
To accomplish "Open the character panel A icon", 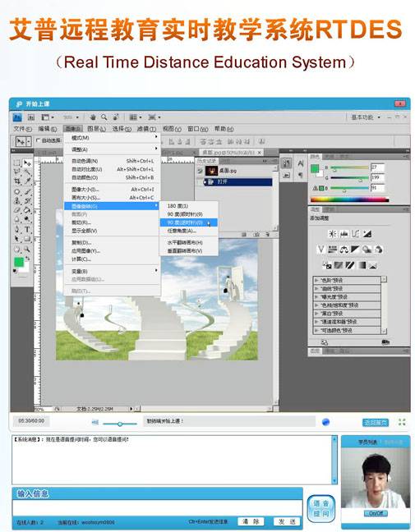I will point(301,163).
